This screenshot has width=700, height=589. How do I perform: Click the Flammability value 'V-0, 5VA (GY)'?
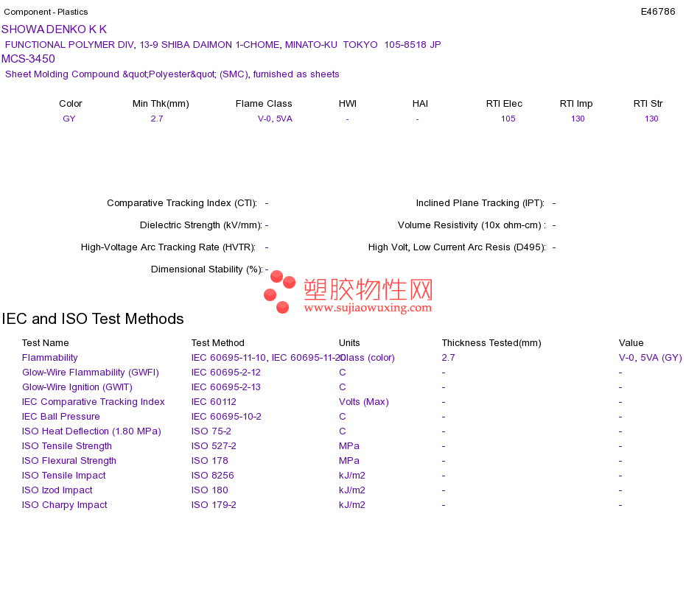(x=651, y=358)
